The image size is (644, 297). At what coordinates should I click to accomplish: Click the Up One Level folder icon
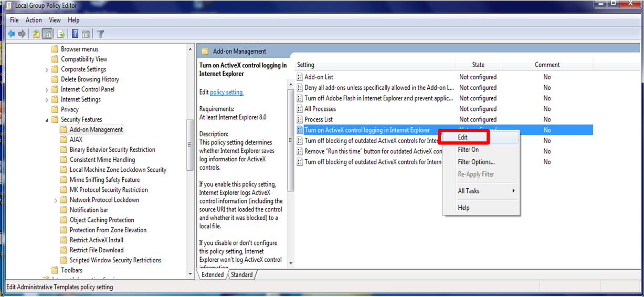click(36, 34)
